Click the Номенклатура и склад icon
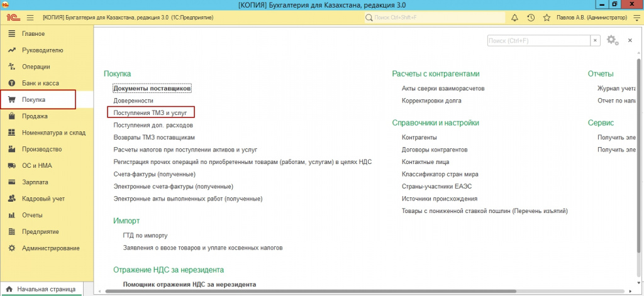Viewport: 644px width, 296px height. click(x=12, y=133)
